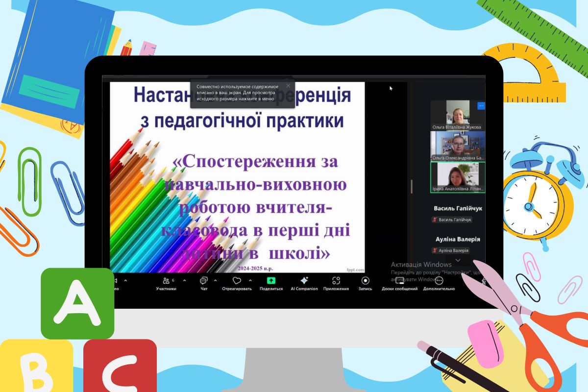Click the divider handle beside the gallery panel

point(411,186)
